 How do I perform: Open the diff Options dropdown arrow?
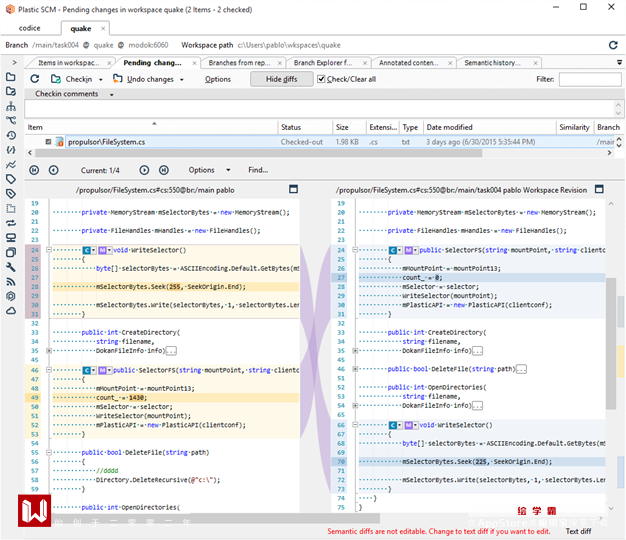228,170
